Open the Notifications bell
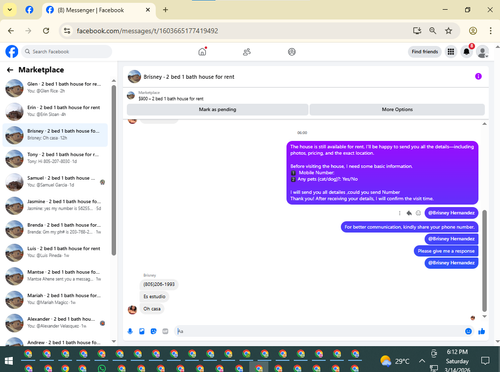The image size is (500, 372). click(x=467, y=52)
